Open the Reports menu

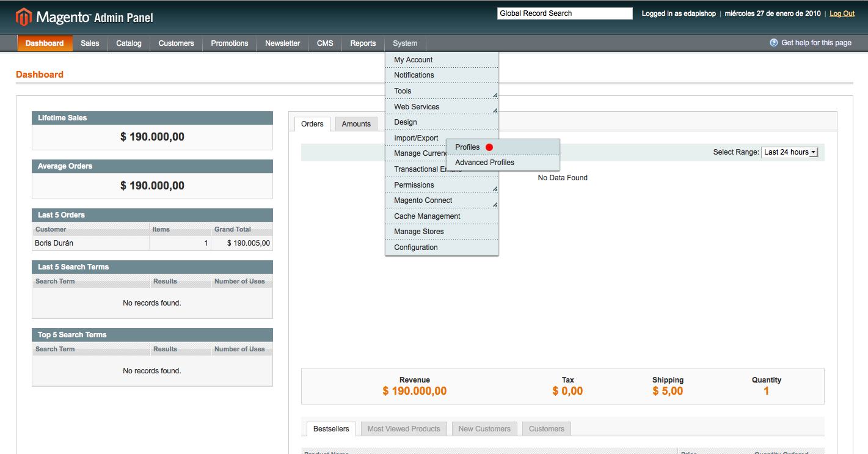[x=363, y=43]
